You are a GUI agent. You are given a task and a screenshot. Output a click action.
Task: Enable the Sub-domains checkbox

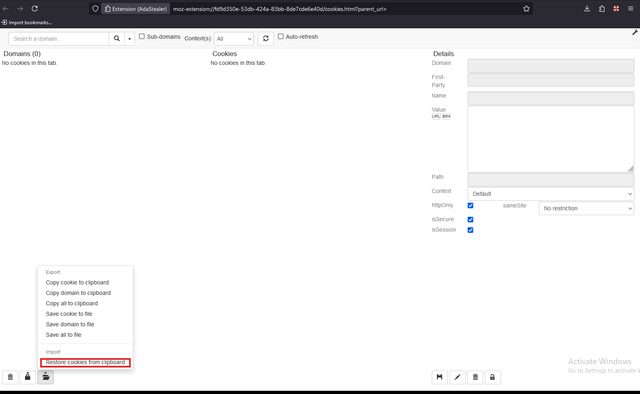click(142, 36)
